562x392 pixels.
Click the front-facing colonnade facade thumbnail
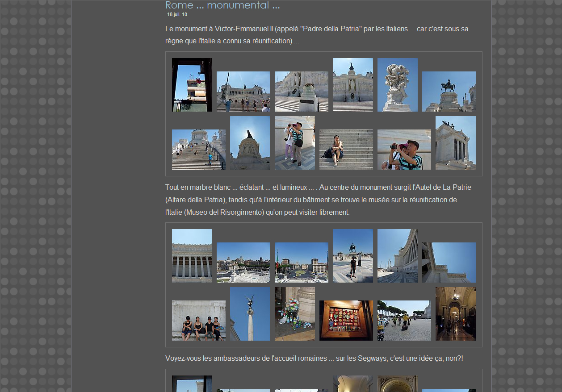click(192, 256)
